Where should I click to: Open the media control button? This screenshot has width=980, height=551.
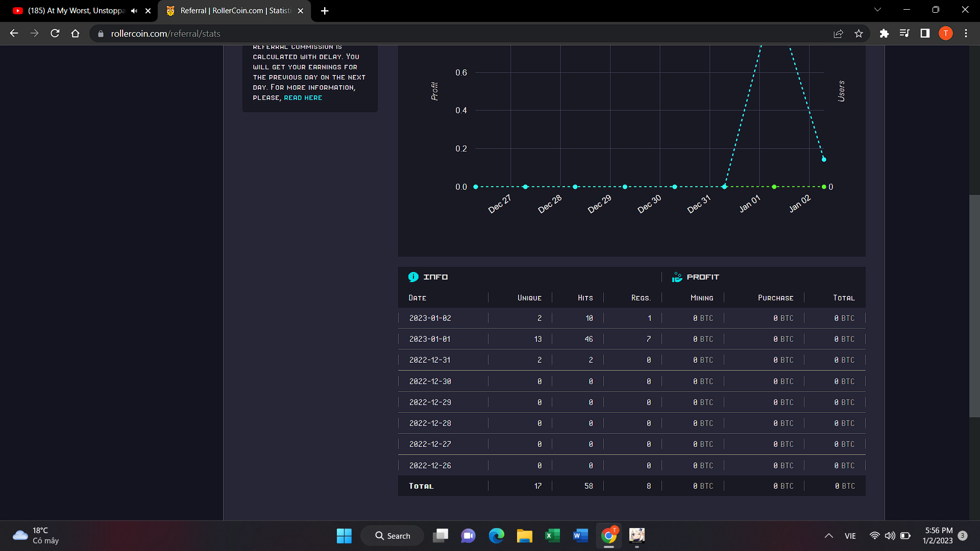(904, 33)
